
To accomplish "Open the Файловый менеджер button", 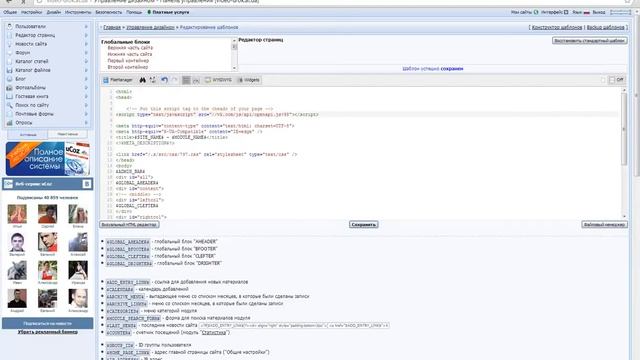I will (604, 224).
